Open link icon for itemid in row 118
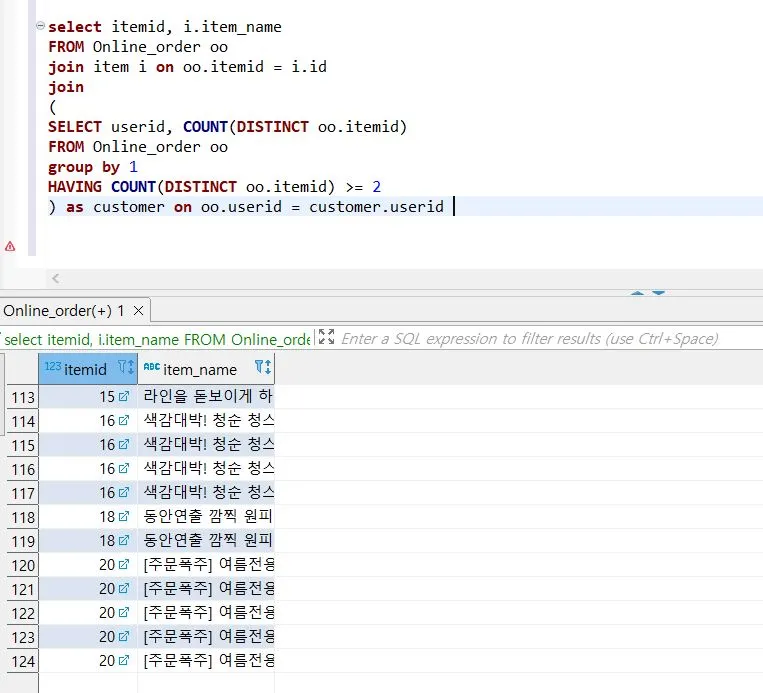The width and height of the screenshot is (763, 693). pos(124,516)
